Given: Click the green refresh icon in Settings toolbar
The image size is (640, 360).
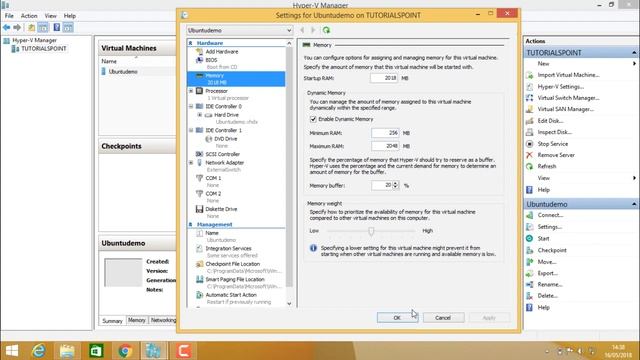Looking at the screenshot, I should [x=326, y=30].
